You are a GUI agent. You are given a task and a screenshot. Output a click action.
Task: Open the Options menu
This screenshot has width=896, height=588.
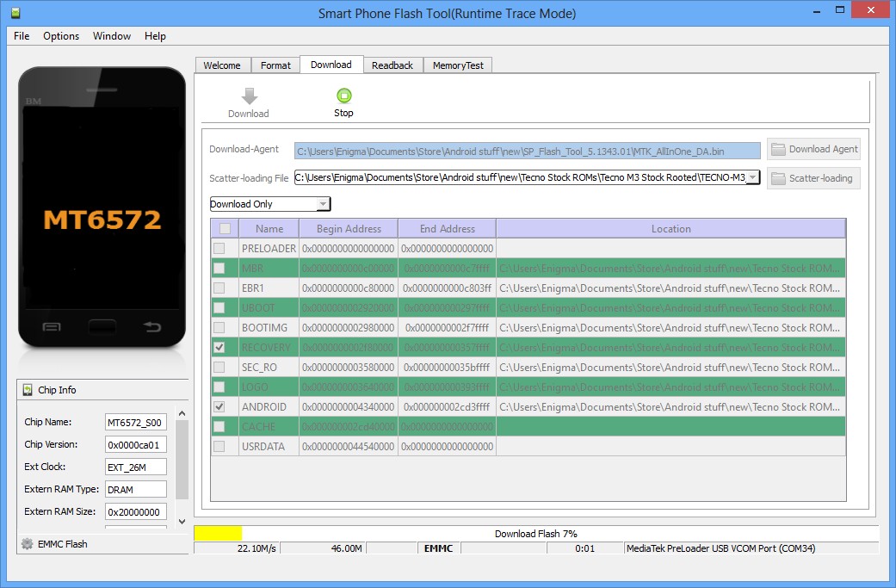[60, 36]
